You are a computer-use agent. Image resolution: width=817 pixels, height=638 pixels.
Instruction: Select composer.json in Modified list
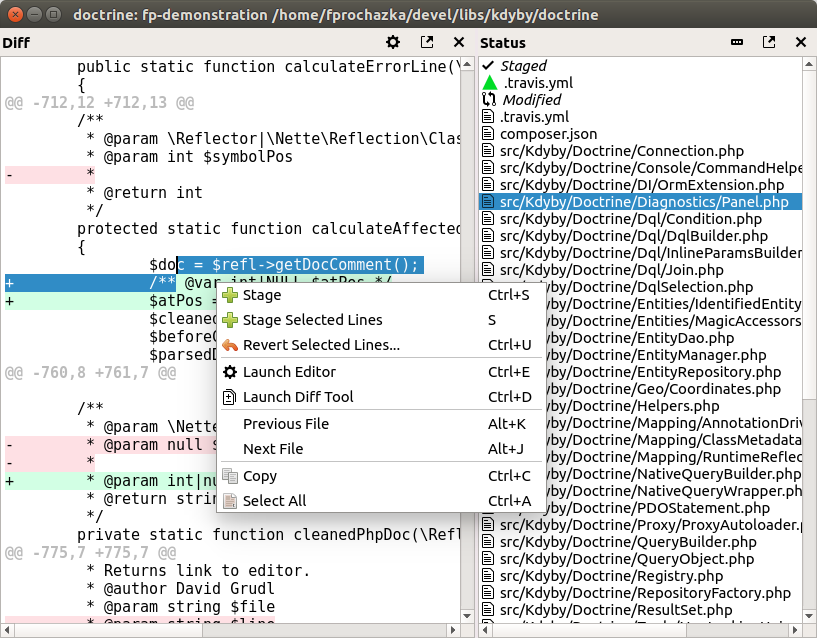point(548,134)
